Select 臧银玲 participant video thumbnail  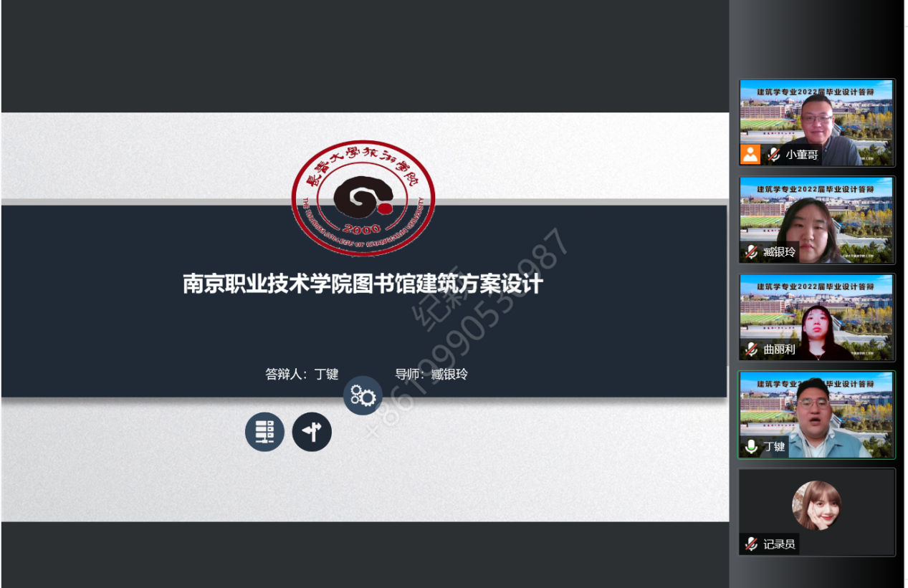(817, 220)
